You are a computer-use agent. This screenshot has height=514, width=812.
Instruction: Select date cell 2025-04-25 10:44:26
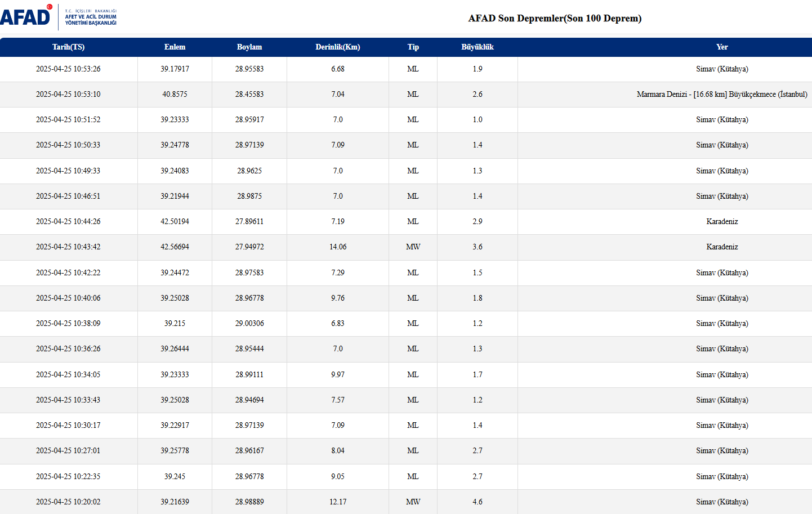(x=68, y=221)
